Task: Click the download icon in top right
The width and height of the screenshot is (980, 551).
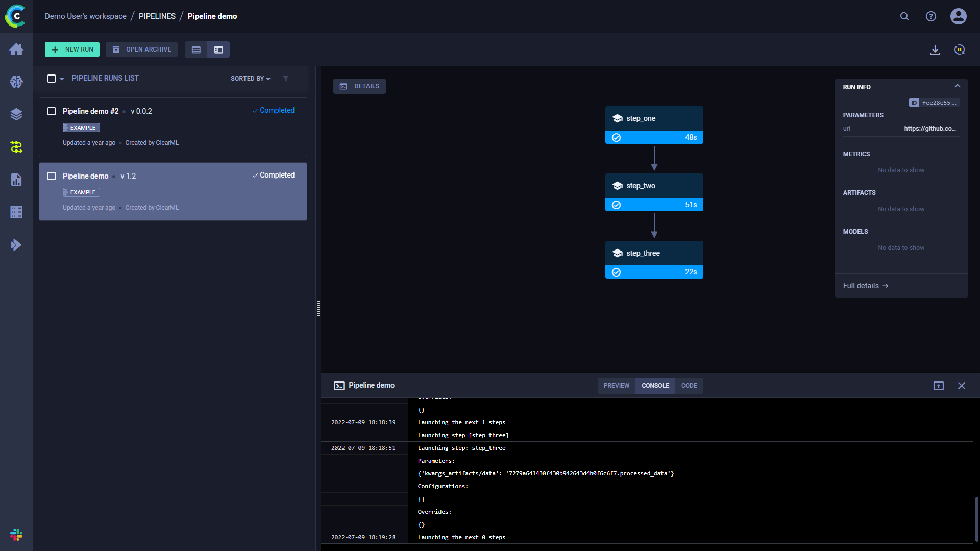Action: (935, 49)
